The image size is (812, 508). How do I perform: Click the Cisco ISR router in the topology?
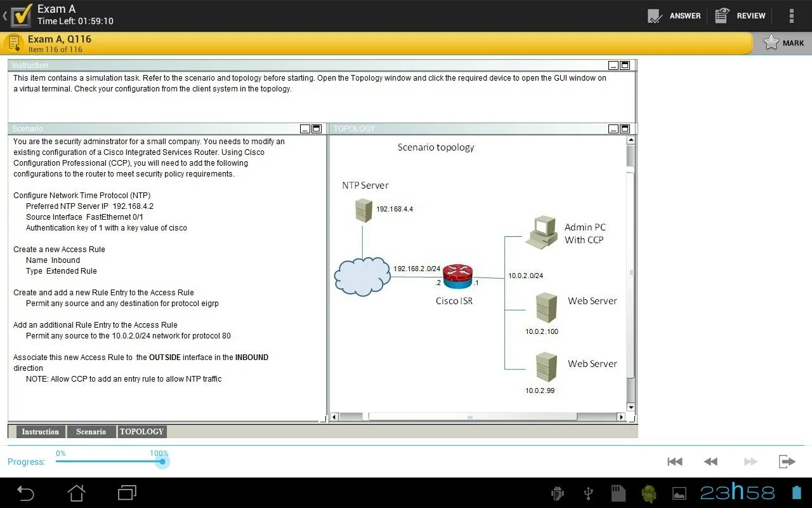click(458, 276)
